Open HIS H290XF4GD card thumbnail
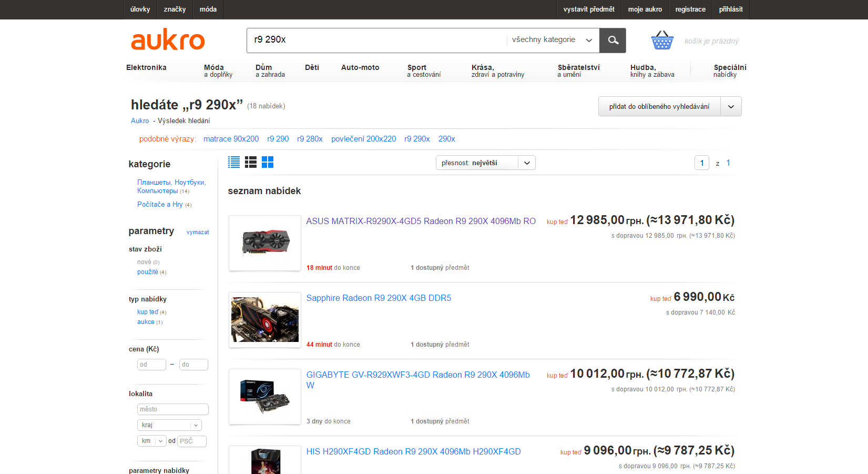Image resolution: width=868 pixels, height=474 pixels. [265, 461]
